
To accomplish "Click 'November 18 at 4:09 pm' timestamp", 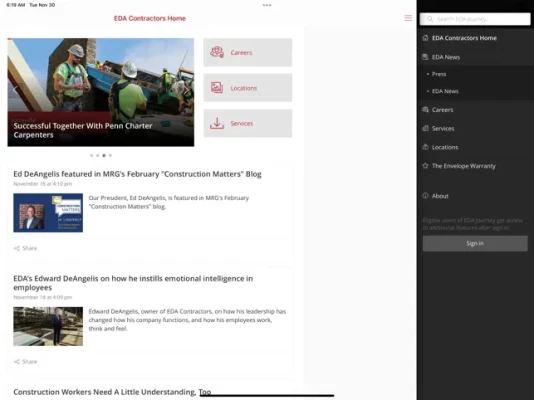I will [43, 297].
